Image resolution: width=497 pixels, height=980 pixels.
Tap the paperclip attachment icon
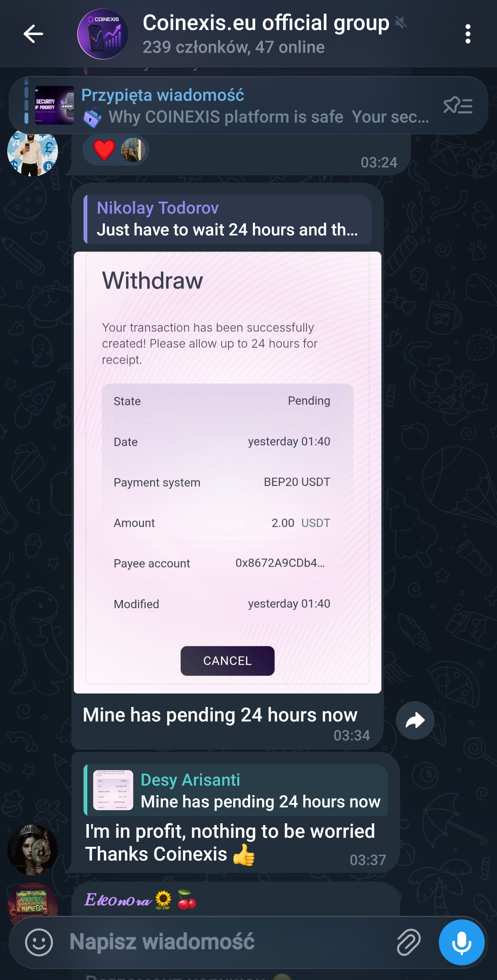pos(409,942)
